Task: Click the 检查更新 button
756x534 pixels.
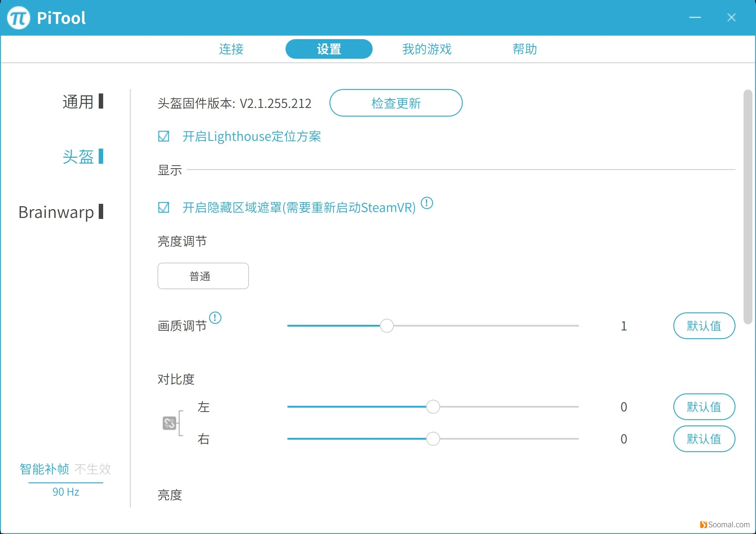Action: pos(396,103)
